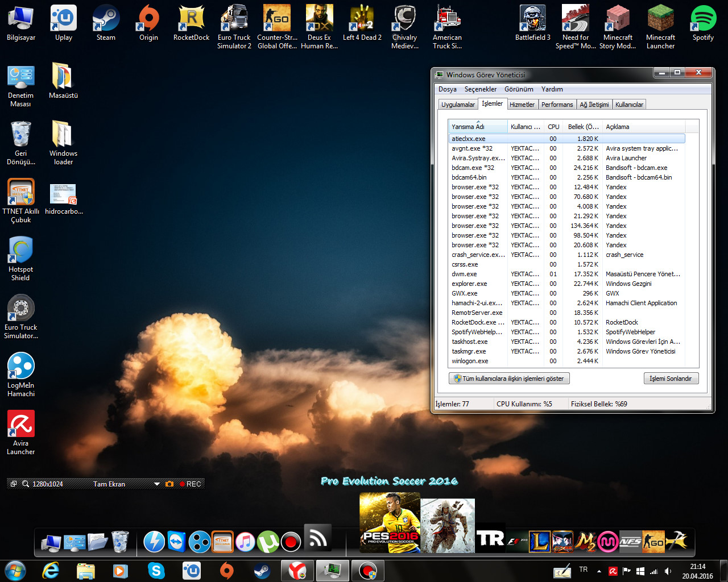728x582 pixels.
Task: Open the Dosya menu in Görev Yöneticisi
Action: coord(448,89)
